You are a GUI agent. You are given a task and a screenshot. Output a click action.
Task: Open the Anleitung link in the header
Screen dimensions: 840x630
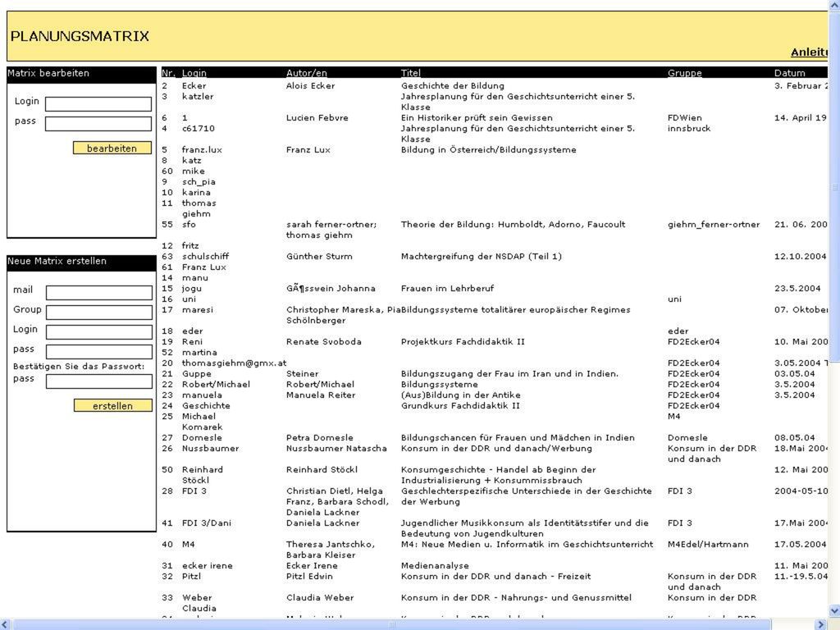pyautogui.click(x=810, y=52)
